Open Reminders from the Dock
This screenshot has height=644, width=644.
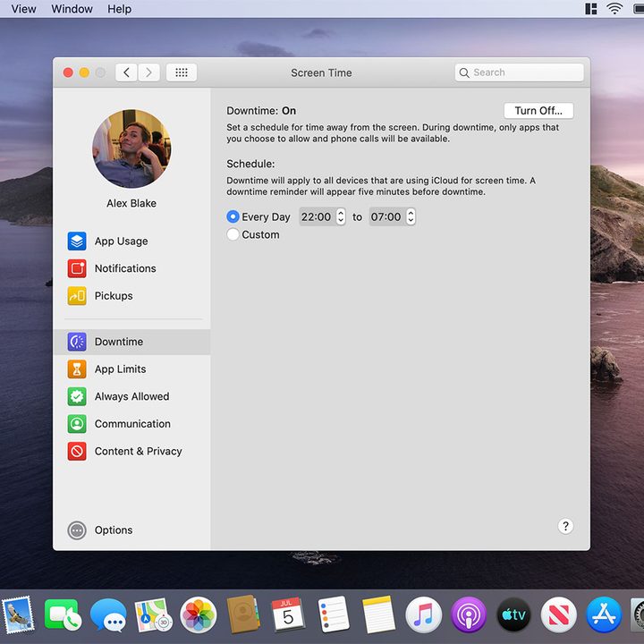click(x=334, y=614)
